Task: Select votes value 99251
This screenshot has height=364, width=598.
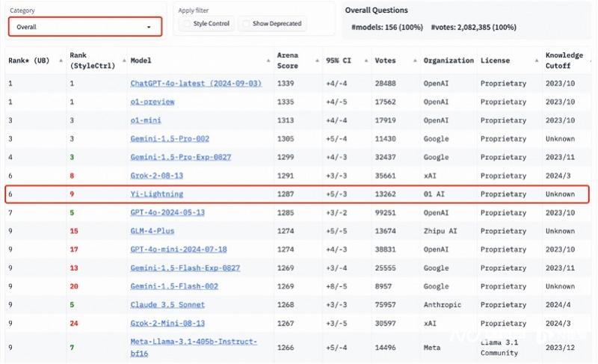Action: pyautogui.click(x=385, y=213)
